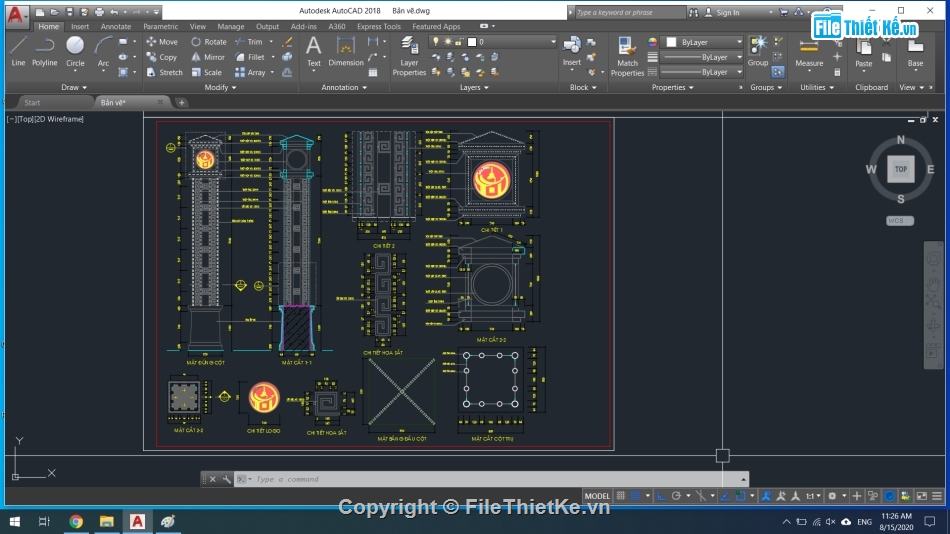The image size is (950, 534).
Task: Toggle 2D Object Snap in status bar
Action: 740,496
